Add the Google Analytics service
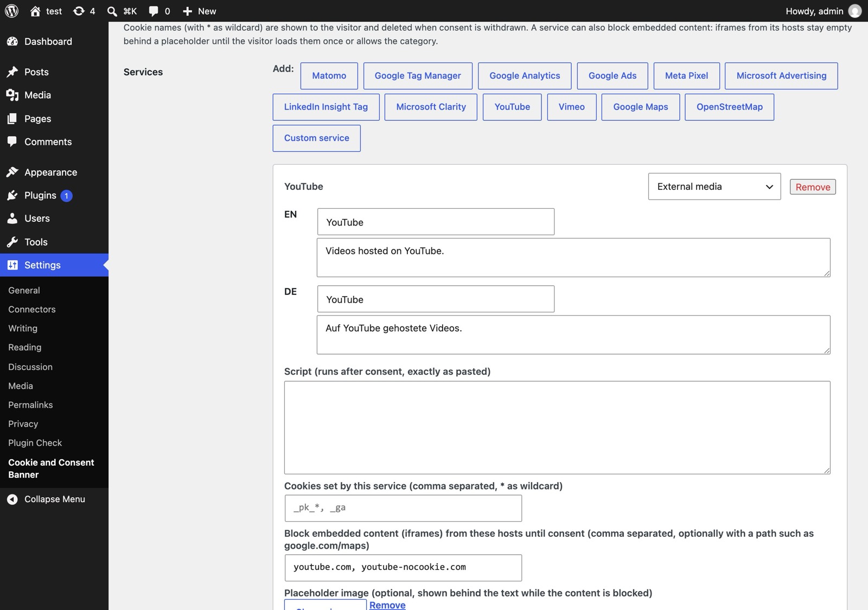The height and width of the screenshot is (610, 868). pyautogui.click(x=525, y=76)
